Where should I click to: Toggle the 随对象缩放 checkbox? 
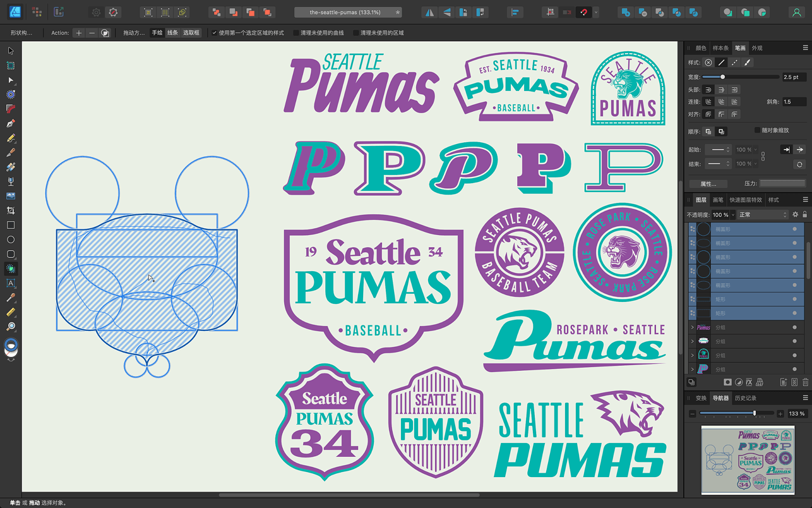tap(758, 130)
